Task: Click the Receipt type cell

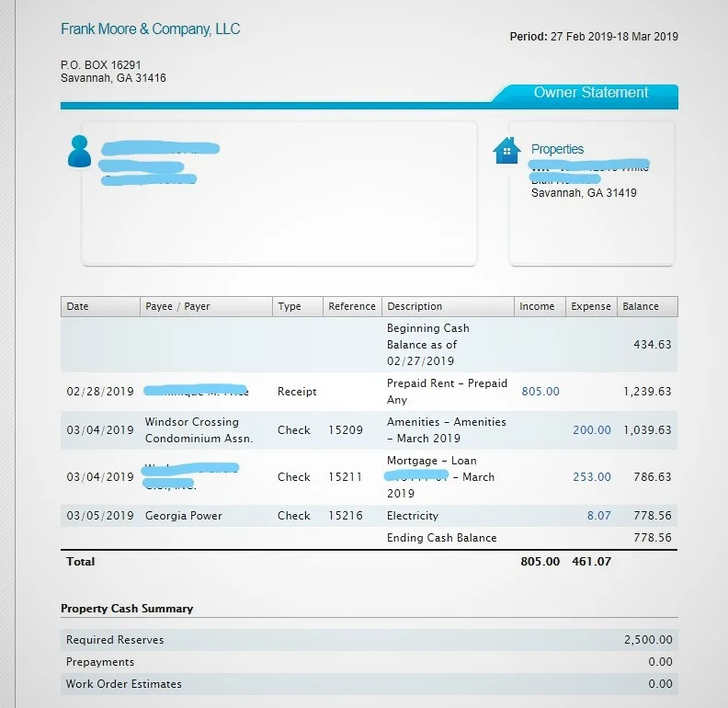Action: pos(297,392)
